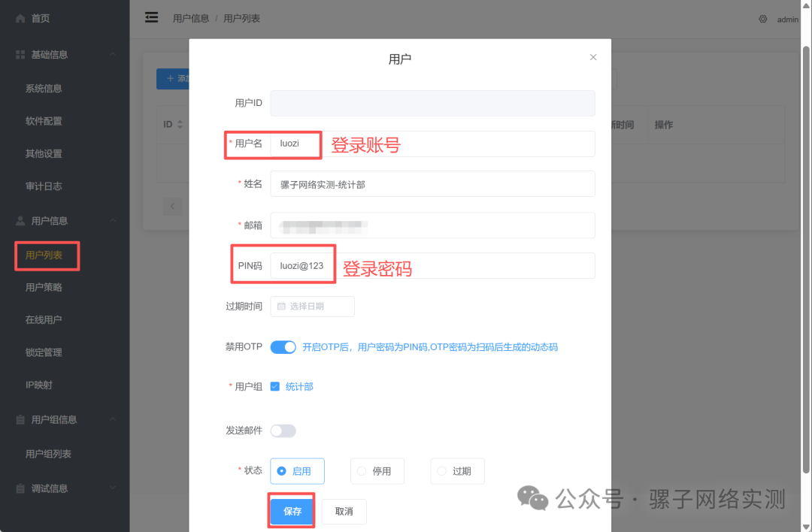
Task: Toggle the 禁用OTP switch off
Action: (x=283, y=346)
